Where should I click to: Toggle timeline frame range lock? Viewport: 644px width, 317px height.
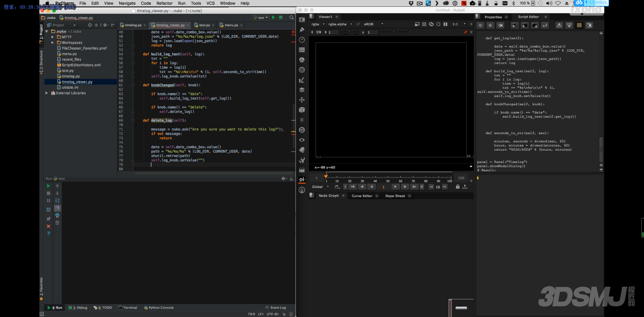tap(458, 187)
